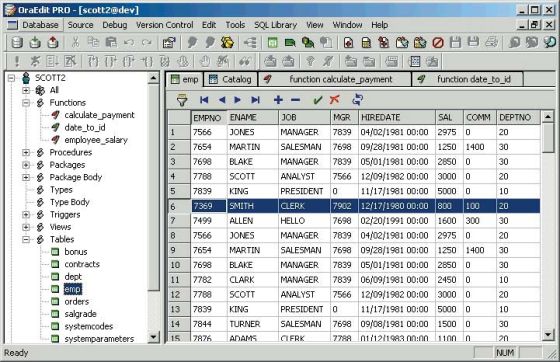Jump to last record in grid
The height and width of the screenshot is (362, 560).
point(255,100)
